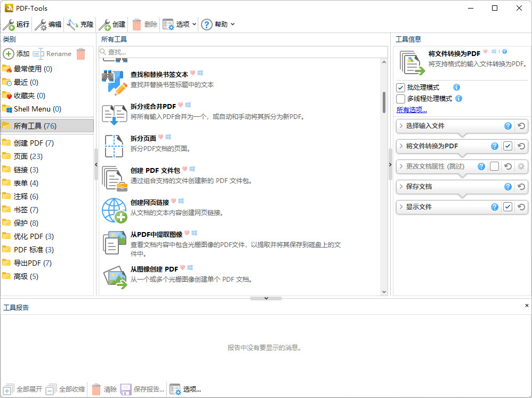532x398 pixels.
Task: Select the 最常使用 (0) category
Action: pos(47,69)
